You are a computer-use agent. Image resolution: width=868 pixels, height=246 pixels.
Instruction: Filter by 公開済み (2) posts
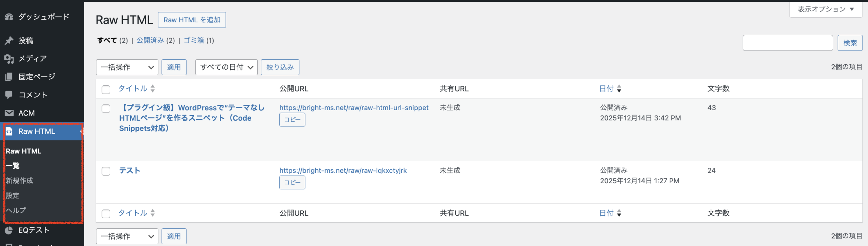(x=156, y=40)
